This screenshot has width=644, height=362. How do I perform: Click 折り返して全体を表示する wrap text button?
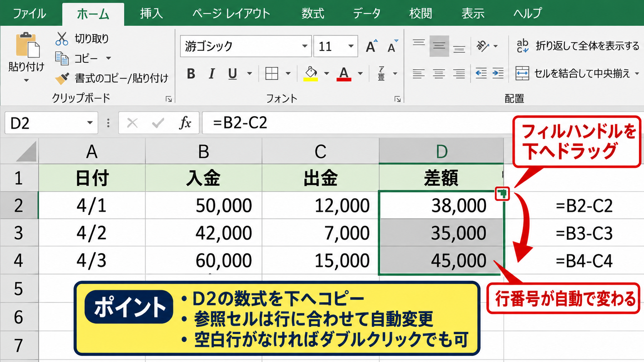point(577,46)
